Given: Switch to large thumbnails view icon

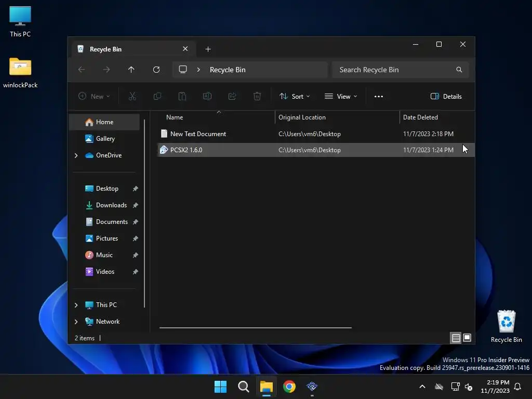Looking at the screenshot, I should click(x=467, y=338).
